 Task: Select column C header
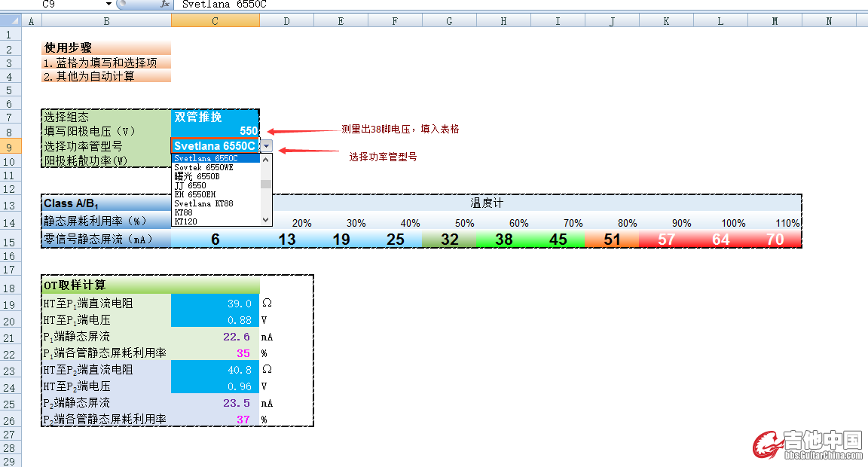(215, 21)
